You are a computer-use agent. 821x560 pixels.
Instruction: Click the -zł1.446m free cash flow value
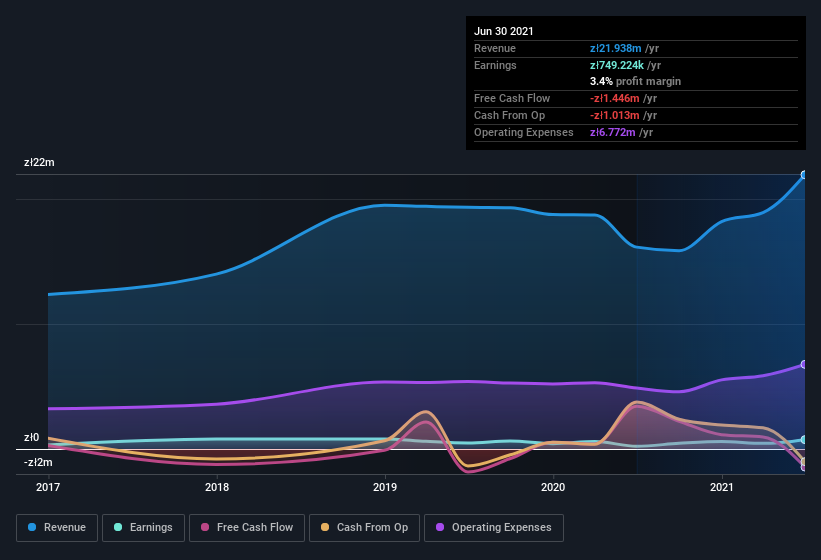615,98
